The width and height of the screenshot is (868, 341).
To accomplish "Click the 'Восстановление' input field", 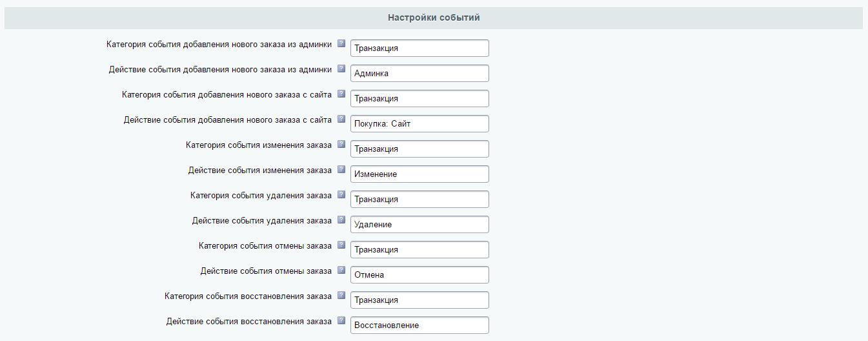I will [419, 325].
